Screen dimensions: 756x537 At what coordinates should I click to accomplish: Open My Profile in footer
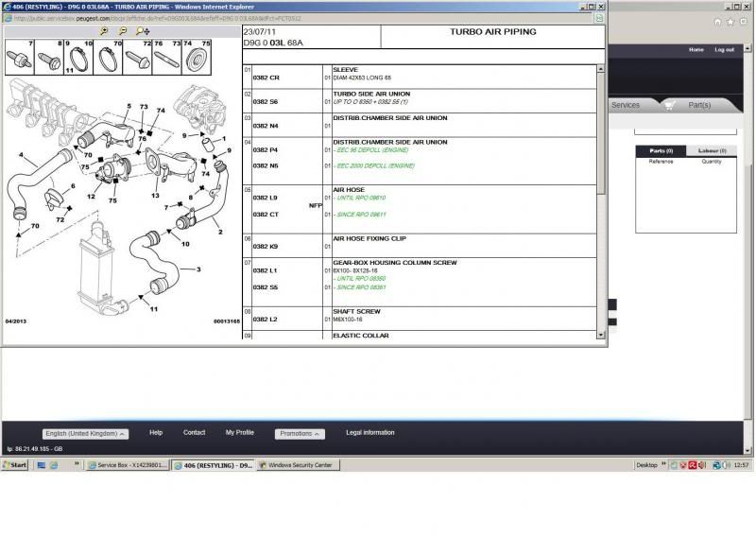coord(240,433)
